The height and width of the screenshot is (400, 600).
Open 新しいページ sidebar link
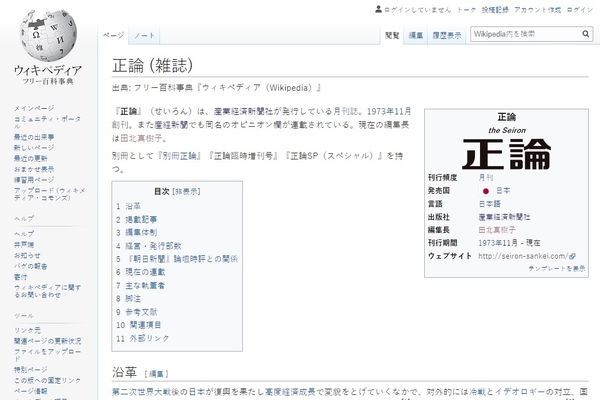(34, 148)
